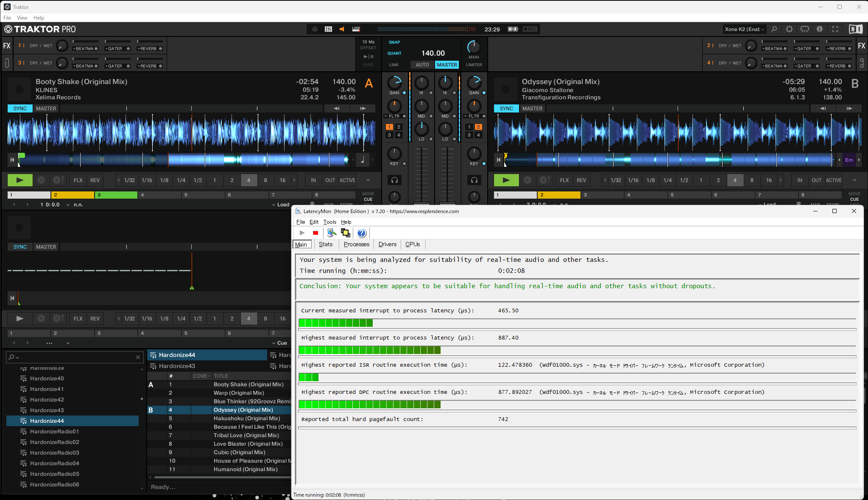The width and height of the screenshot is (868, 500).
Task: Open LatencyMon help question-mark icon
Action: click(361, 233)
